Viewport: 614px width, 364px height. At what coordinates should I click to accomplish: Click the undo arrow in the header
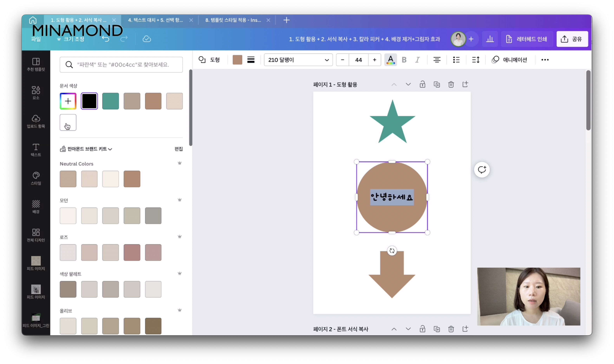coord(106,39)
